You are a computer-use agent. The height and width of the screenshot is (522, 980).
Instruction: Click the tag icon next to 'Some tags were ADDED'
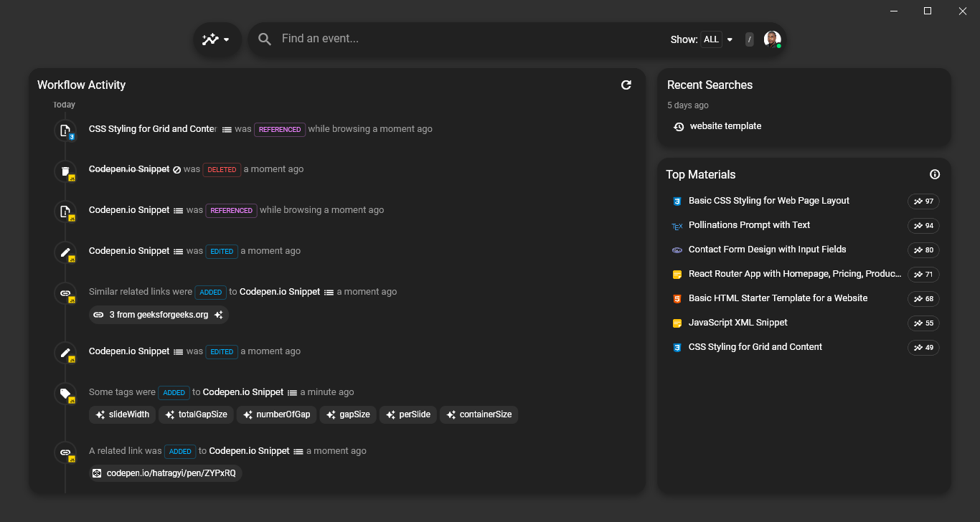(x=65, y=394)
